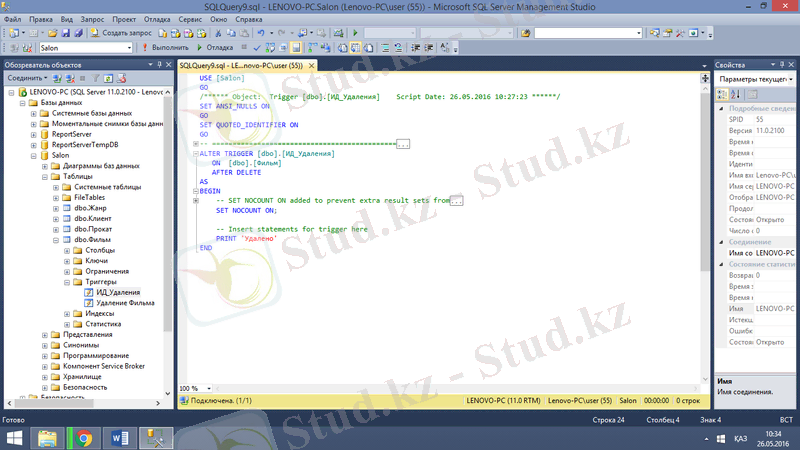Refresh the Object Explorer tree

click(x=108, y=79)
